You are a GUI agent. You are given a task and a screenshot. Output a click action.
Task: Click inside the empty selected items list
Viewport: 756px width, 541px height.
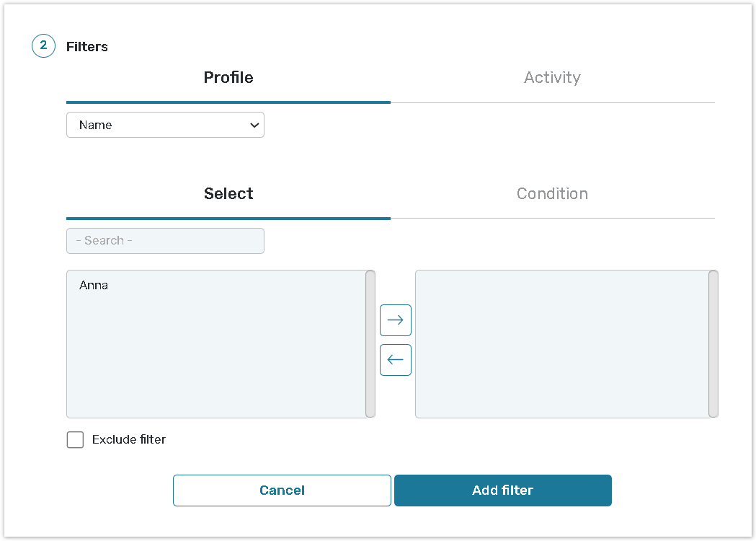(561, 344)
